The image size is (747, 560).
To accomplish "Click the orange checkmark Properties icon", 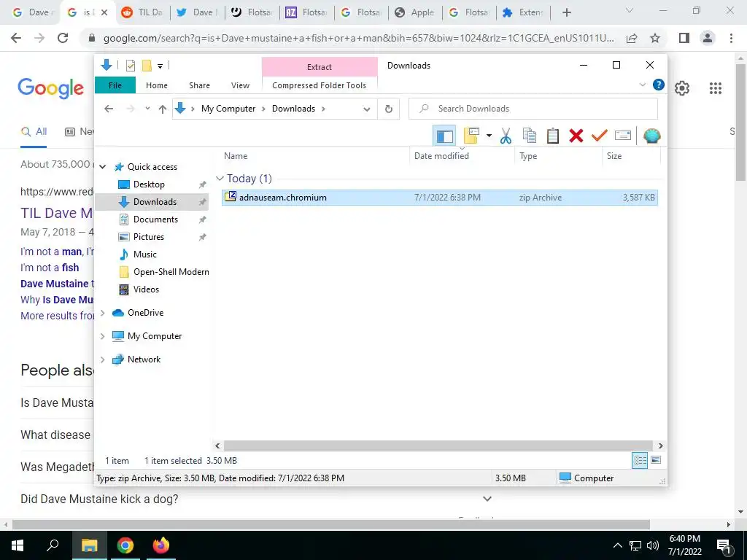I will coord(600,136).
